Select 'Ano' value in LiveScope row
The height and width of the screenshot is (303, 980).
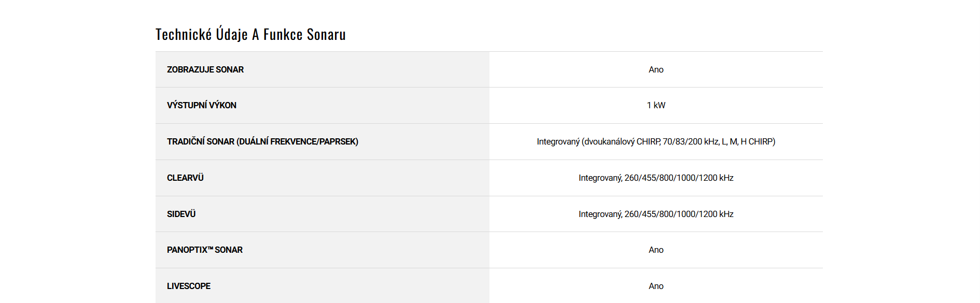click(x=656, y=286)
